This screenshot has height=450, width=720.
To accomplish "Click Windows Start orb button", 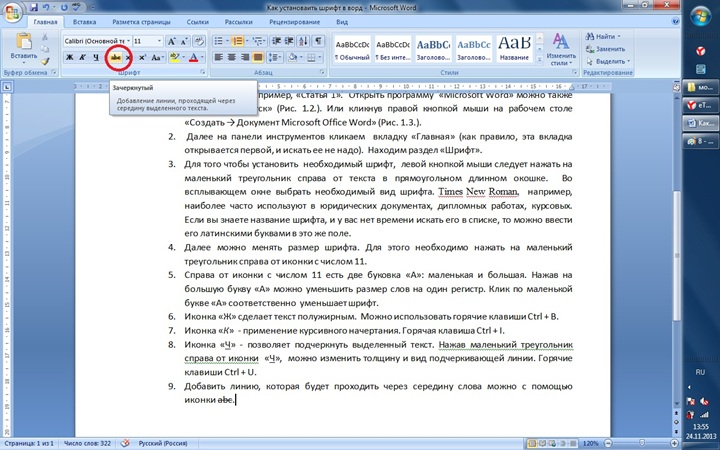I will click(701, 17).
